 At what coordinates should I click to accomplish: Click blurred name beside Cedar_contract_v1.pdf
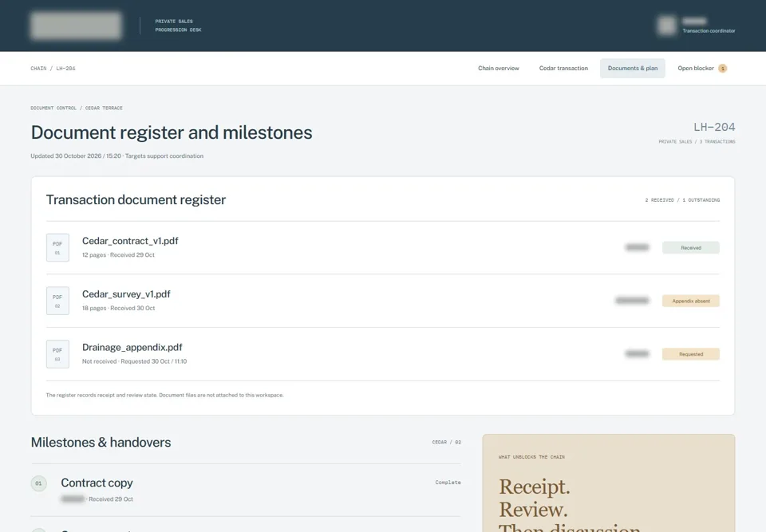pyautogui.click(x=638, y=248)
